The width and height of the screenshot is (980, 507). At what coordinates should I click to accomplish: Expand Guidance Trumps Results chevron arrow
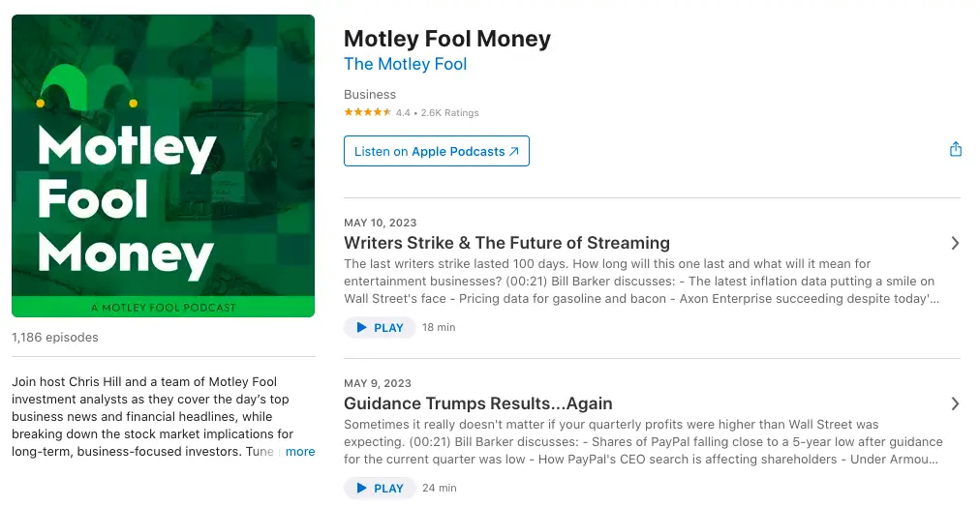[955, 403]
